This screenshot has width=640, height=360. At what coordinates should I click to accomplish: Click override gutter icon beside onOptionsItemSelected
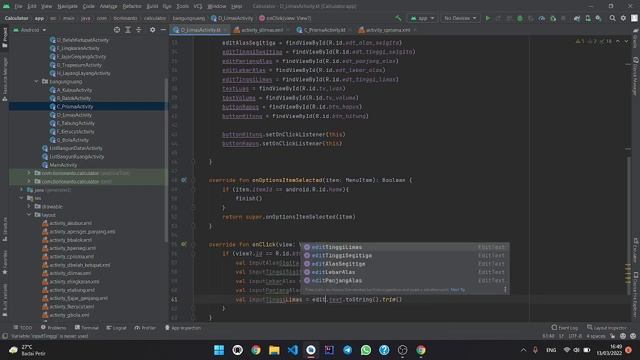tap(184, 180)
